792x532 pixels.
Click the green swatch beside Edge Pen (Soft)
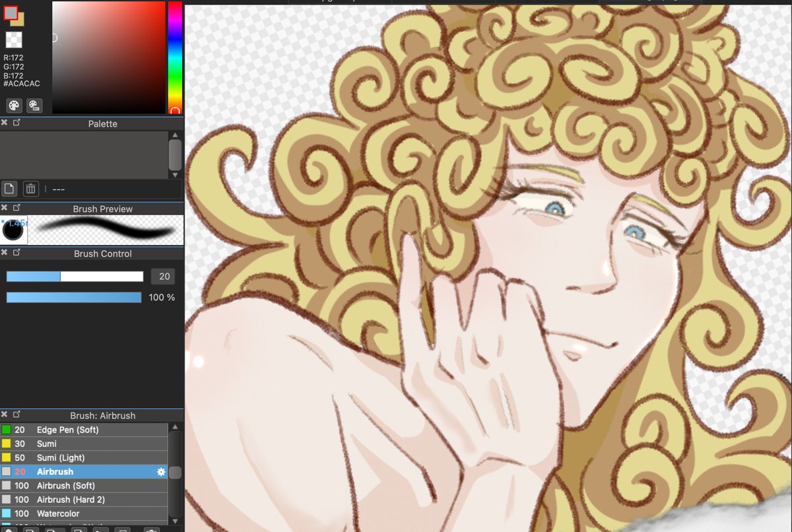coord(7,430)
